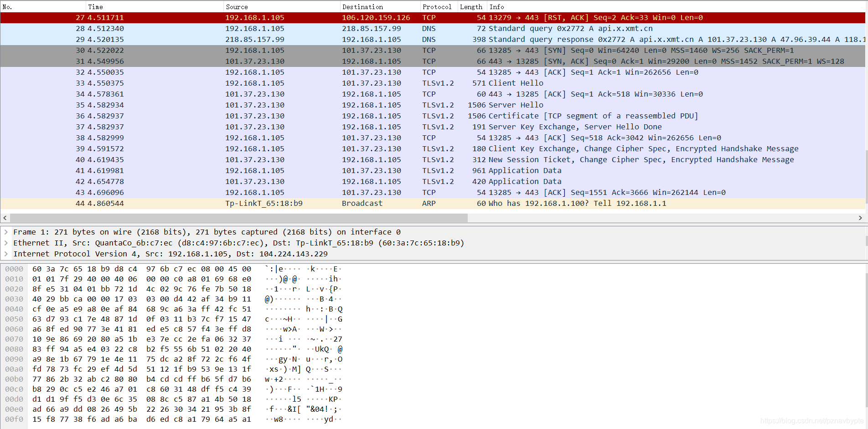Click hex offset 0090 in bytes pane
This screenshot has width=868, height=429.
coord(14,359)
